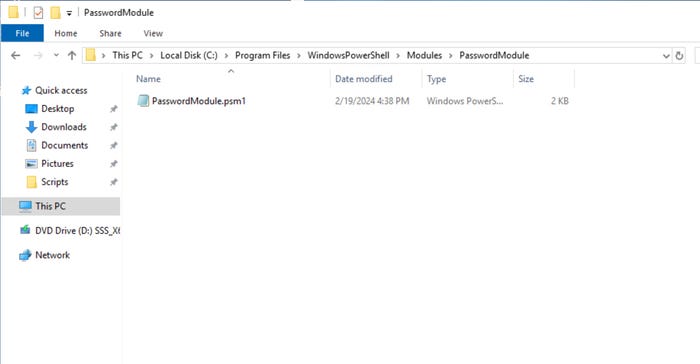Sort files by Name column header

click(148, 79)
